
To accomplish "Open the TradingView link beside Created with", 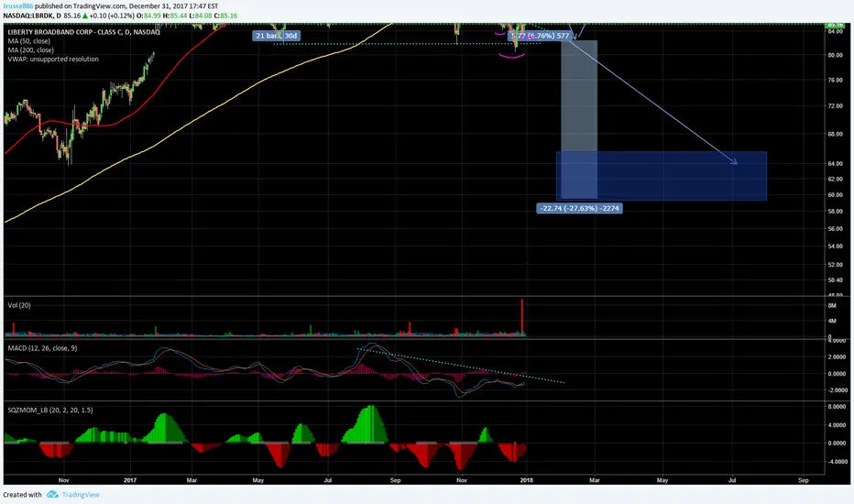I will click(81, 495).
